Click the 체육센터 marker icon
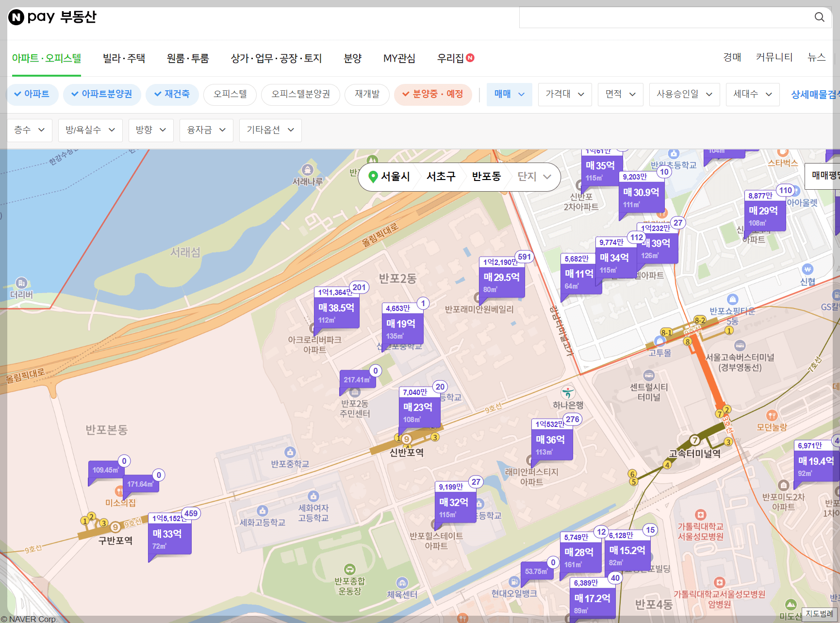 pyautogui.click(x=402, y=583)
